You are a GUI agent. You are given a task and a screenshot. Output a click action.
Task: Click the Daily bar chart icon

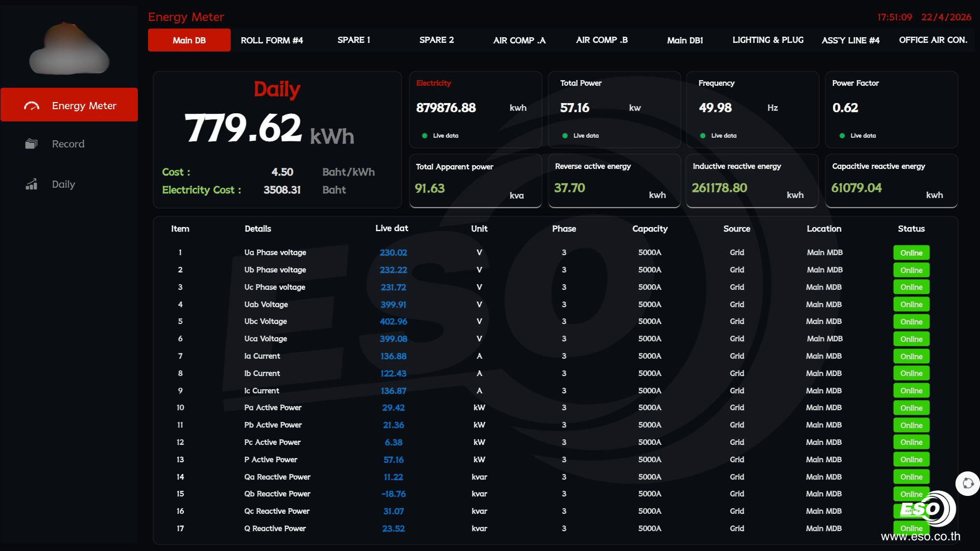click(32, 184)
